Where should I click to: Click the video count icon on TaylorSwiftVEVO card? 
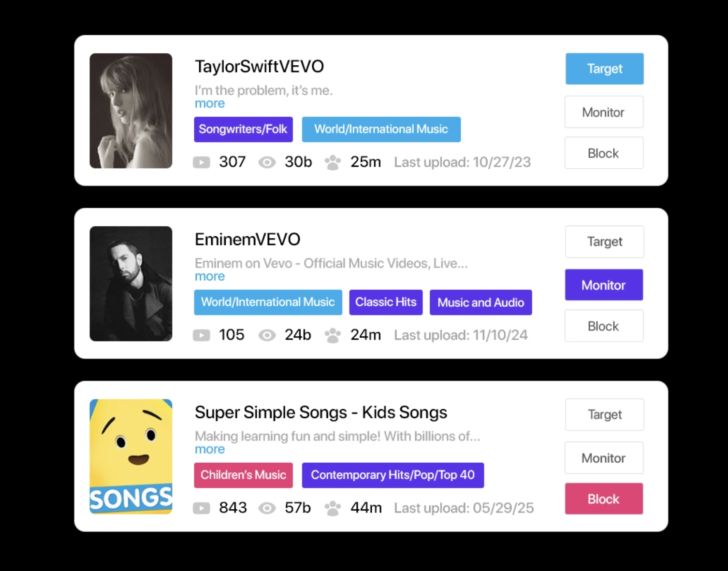(x=202, y=162)
